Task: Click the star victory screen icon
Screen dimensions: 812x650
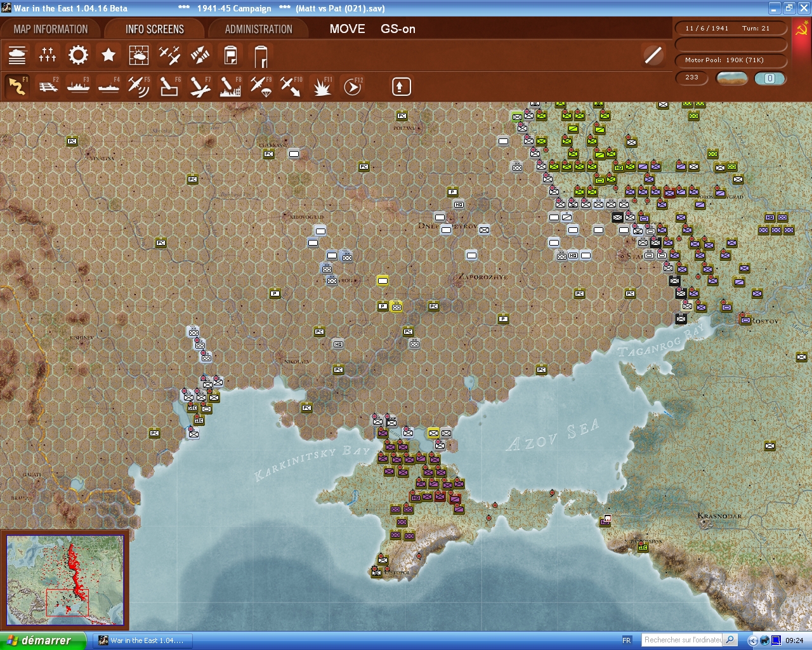Action: coord(108,55)
